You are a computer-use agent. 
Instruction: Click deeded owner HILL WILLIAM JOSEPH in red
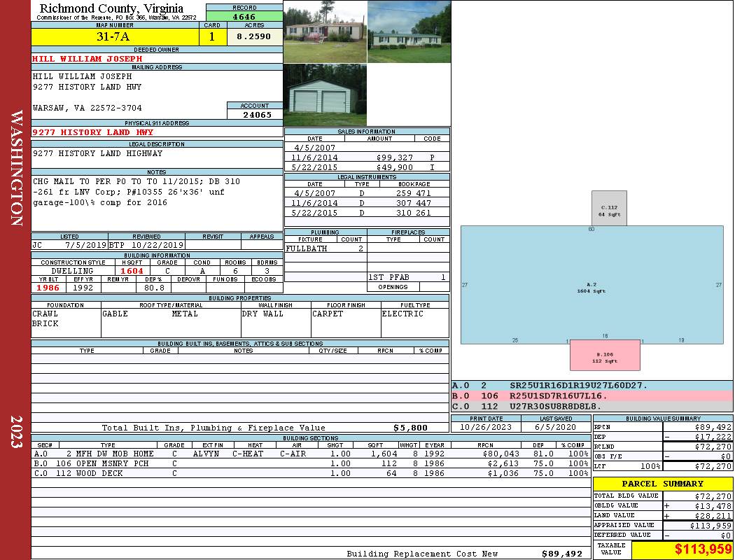click(x=87, y=59)
